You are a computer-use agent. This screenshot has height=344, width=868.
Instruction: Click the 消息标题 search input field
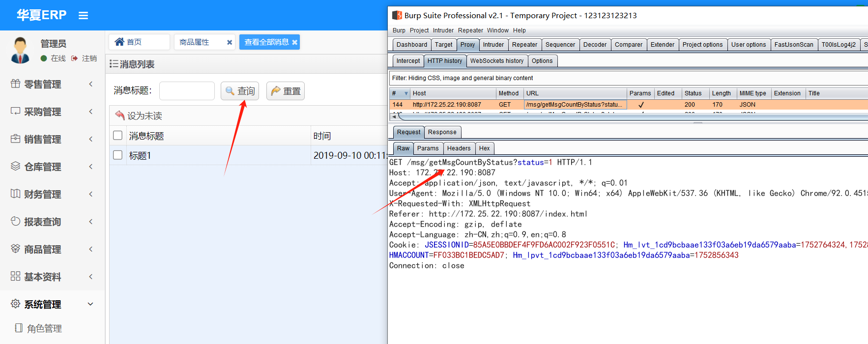[187, 91]
